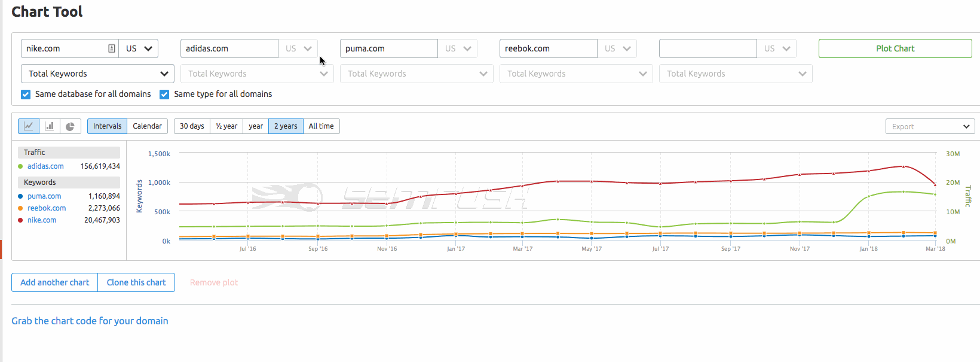Open the US database dropdown for reebok.com
This screenshot has height=362, width=980.
tap(617, 48)
